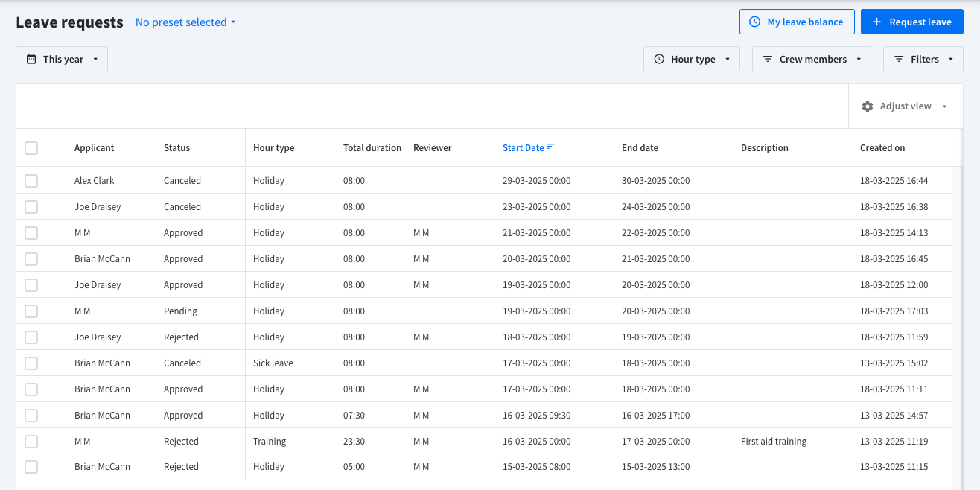The height and width of the screenshot is (490, 980).
Task: Click the calendar icon beside This year
Action: (x=31, y=59)
